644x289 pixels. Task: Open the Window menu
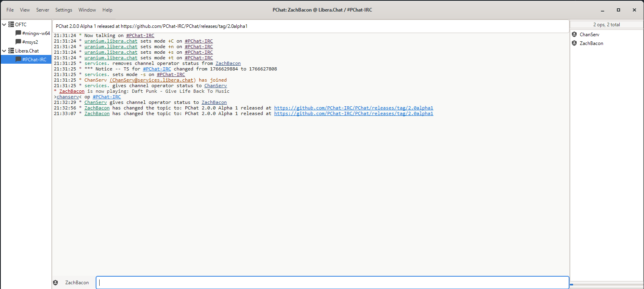pyautogui.click(x=87, y=10)
